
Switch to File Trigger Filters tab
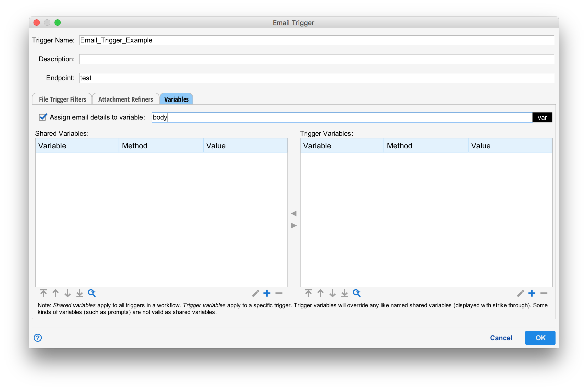tap(62, 99)
